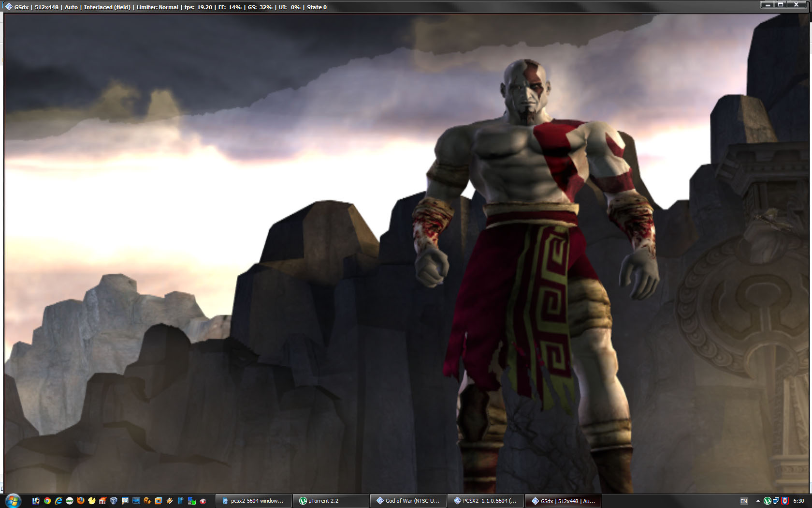This screenshot has height=508, width=812.
Task: Click the GSdx window icon in title bar
Action: 9,7
